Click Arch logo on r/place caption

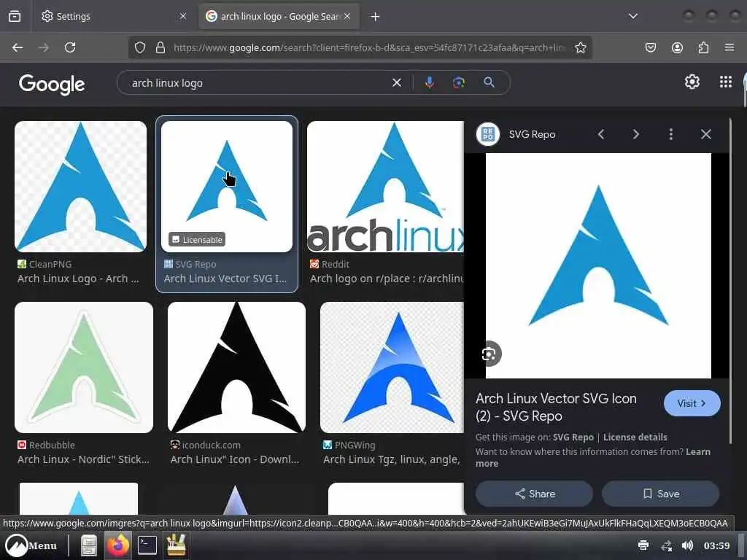(x=387, y=279)
